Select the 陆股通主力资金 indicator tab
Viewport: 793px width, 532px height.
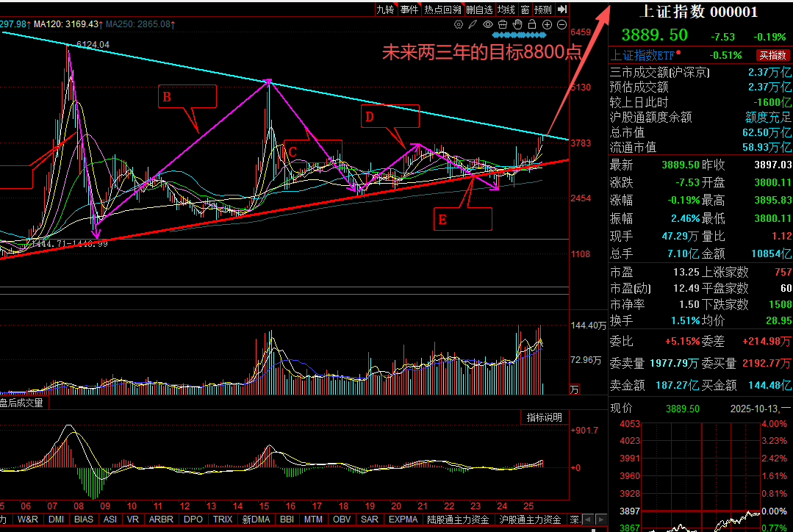point(458,520)
